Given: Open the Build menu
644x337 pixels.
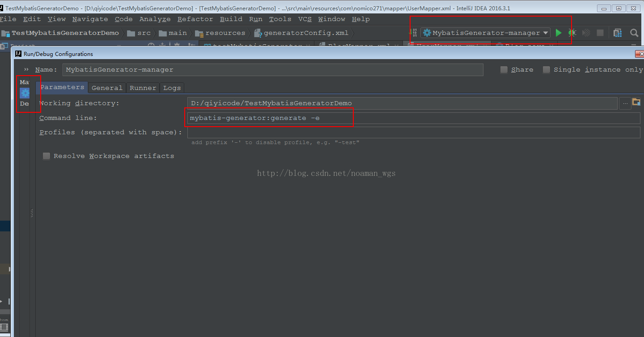Looking at the screenshot, I should pyautogui.click(x=231, y=19).
